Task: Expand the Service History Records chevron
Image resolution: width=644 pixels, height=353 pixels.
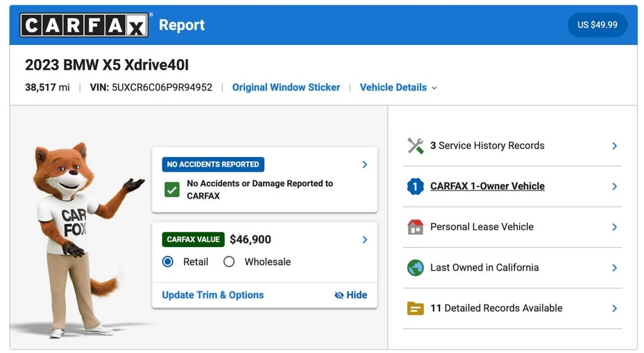Action: pyautogui.click(x=614, y=146)
